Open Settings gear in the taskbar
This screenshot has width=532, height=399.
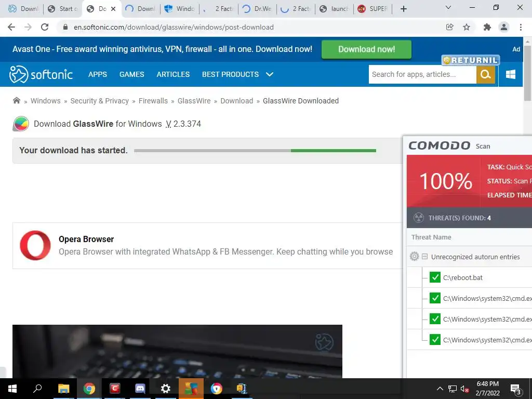(x=166, y=389)
